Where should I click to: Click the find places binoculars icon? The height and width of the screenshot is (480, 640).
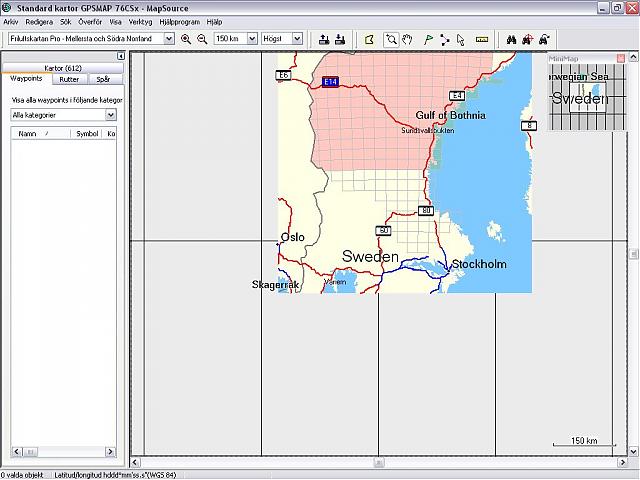pyautogui.click(x=511, y=40)
